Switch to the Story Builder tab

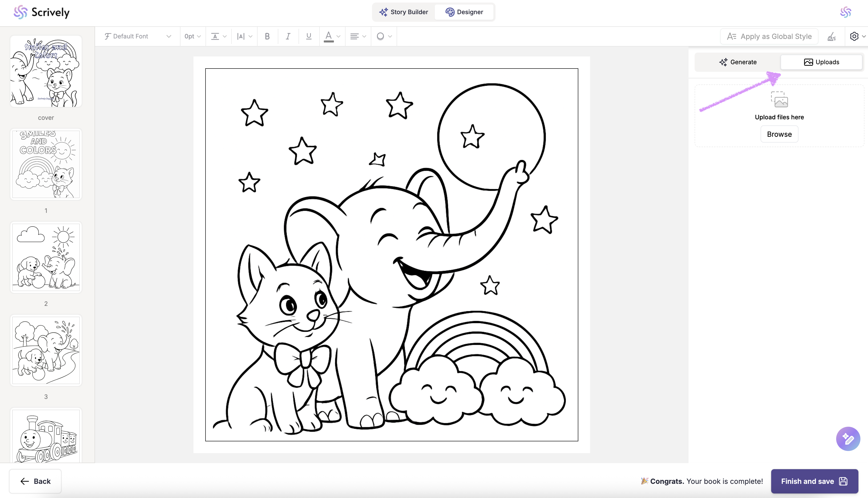tap(404, 12)
